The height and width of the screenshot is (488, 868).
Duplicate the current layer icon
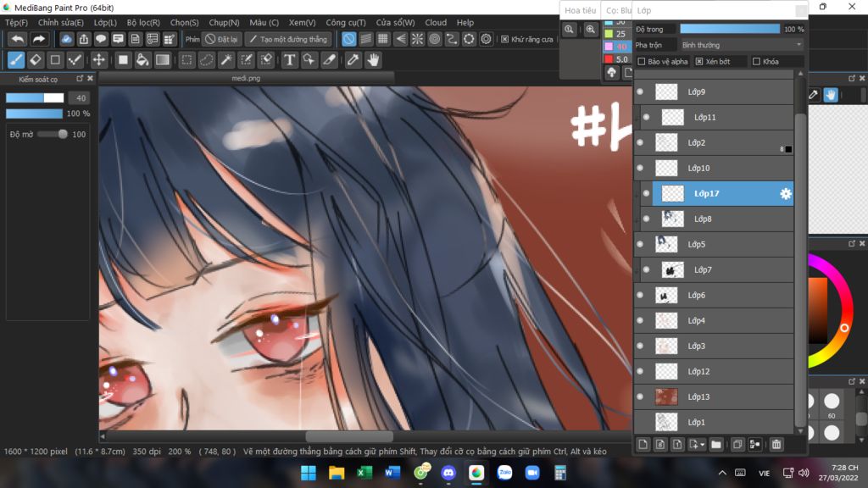[x=737, y=444]
